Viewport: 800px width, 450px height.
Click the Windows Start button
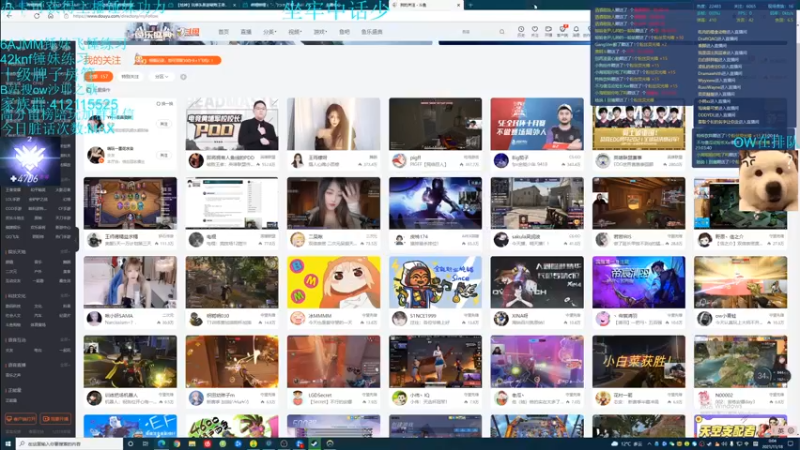click(x=8, y=444)
